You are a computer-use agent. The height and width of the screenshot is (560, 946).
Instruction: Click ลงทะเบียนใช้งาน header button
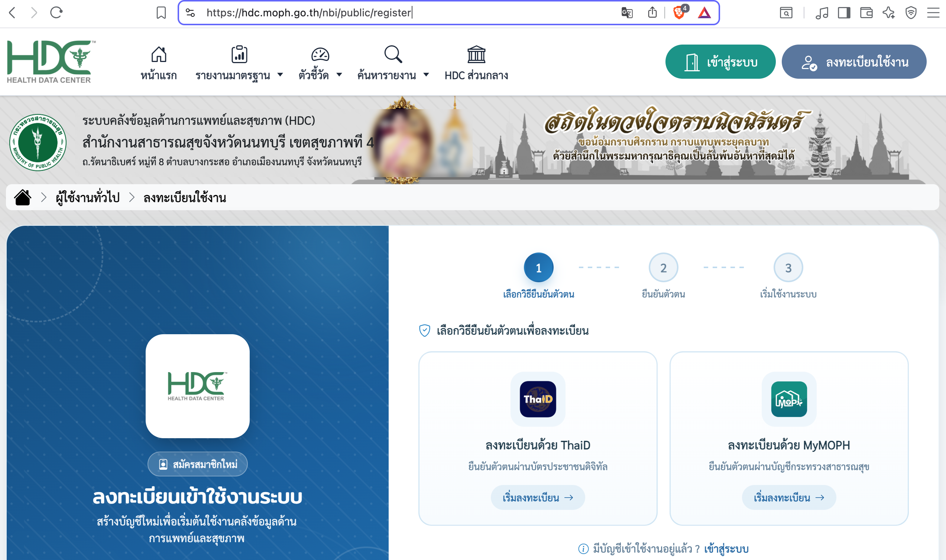point(854,62)
